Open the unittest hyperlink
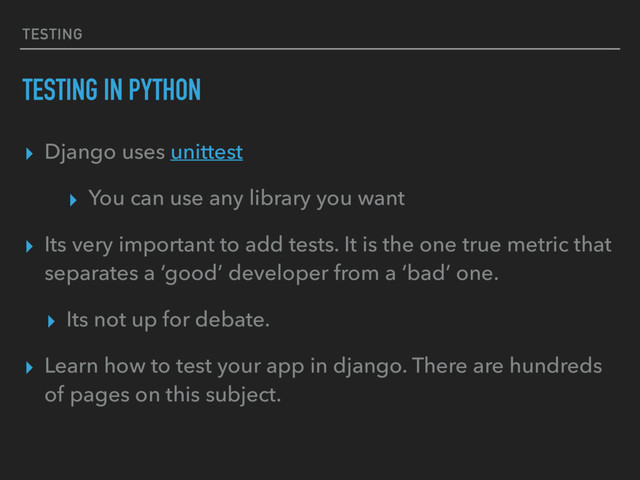 206,153
